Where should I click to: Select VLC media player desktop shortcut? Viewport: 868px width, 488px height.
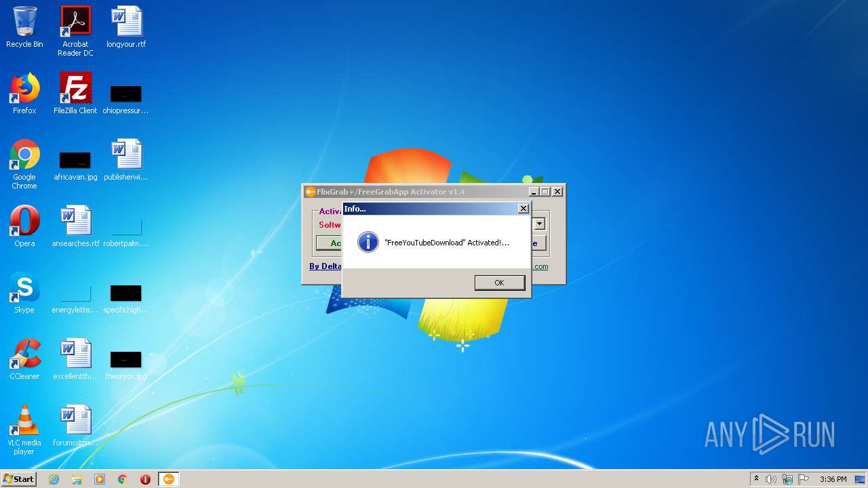coord(24,430)
